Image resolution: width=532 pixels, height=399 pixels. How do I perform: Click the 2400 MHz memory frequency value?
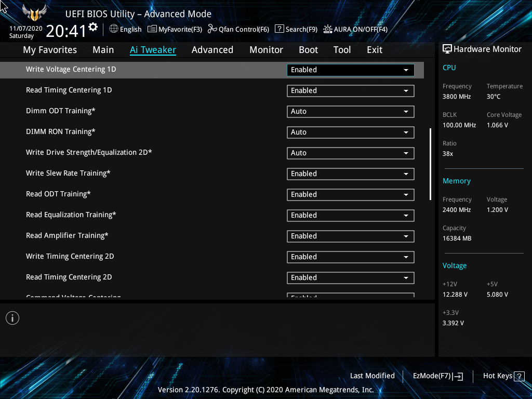coord(457,210)
